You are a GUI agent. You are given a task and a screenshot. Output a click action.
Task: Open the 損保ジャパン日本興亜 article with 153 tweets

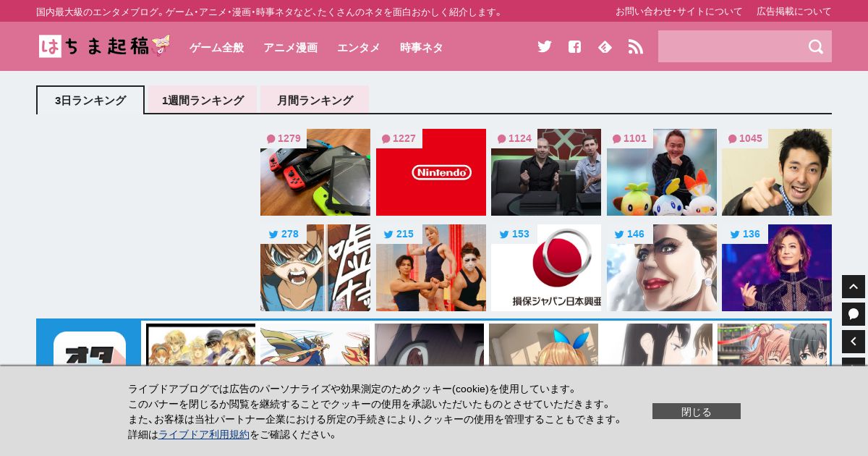coord(546,268)
